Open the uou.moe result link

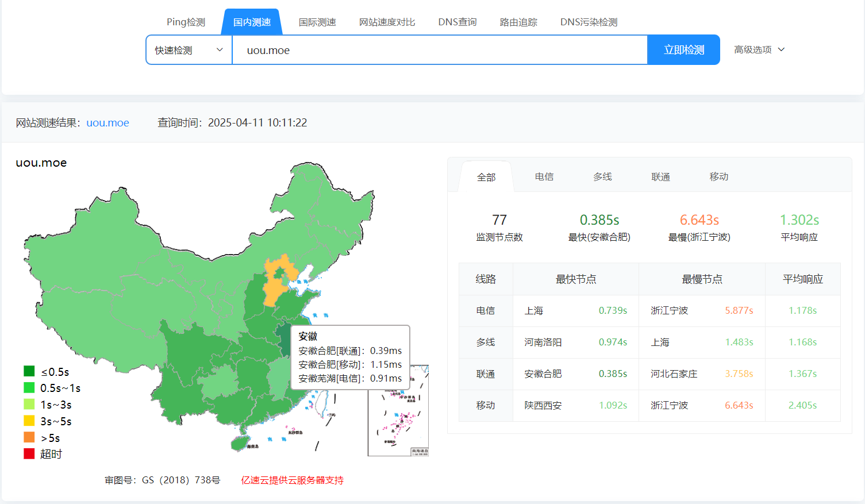click(107, 122)
